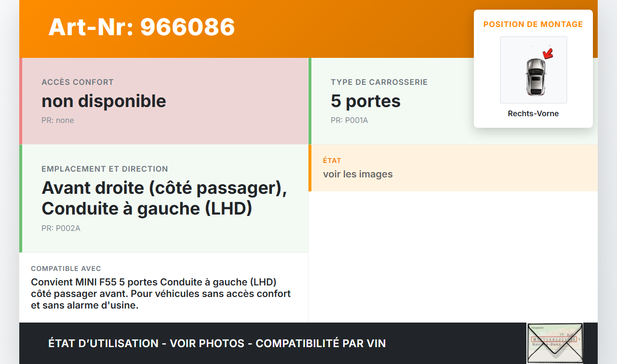Click the top-view car image
Screen dimensions: 617x364
(535, 76)
